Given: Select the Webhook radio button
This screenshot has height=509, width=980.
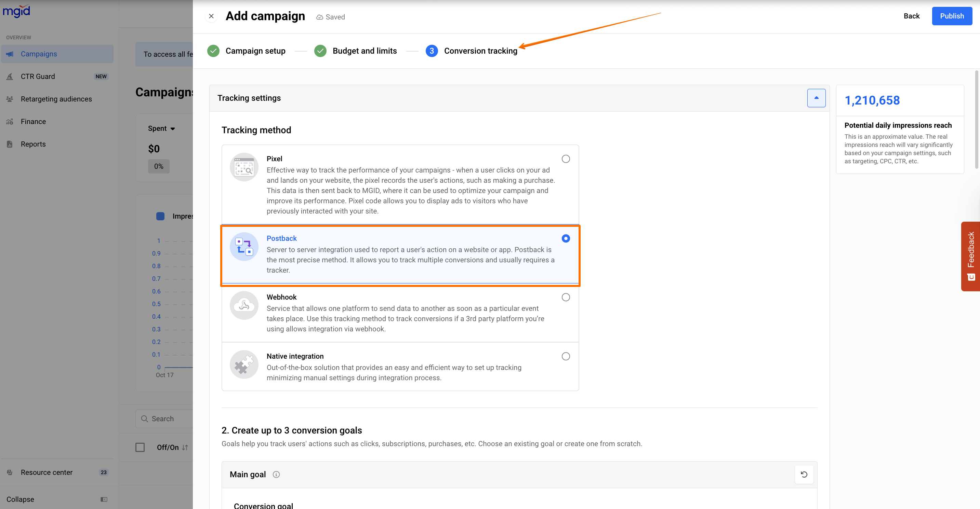Looking at the screenshot, I should pos(565,297).
